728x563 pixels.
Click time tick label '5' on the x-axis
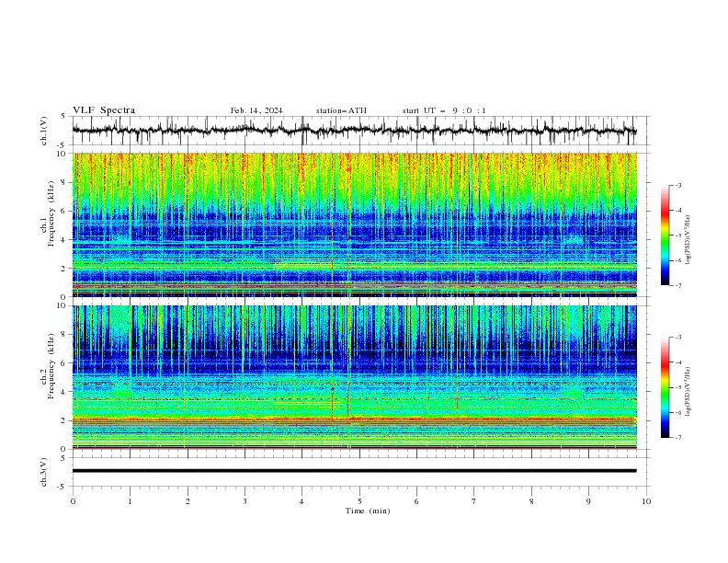(359, 501)
